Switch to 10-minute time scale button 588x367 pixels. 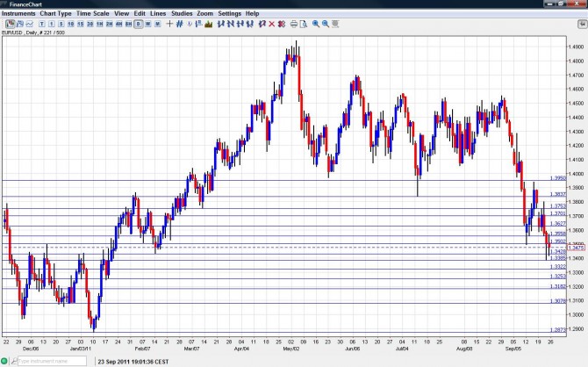70,24
